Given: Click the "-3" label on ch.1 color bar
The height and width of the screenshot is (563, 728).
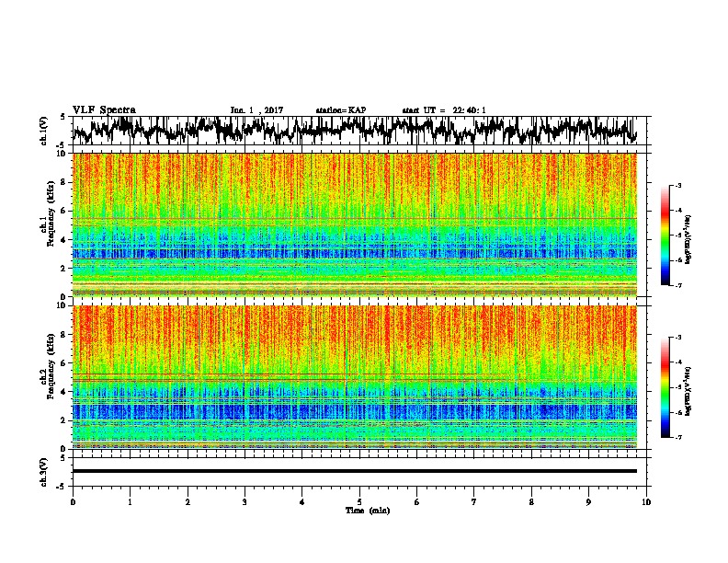Looking at the screenshot, I should pyautogui.click(x=678, y=186).
